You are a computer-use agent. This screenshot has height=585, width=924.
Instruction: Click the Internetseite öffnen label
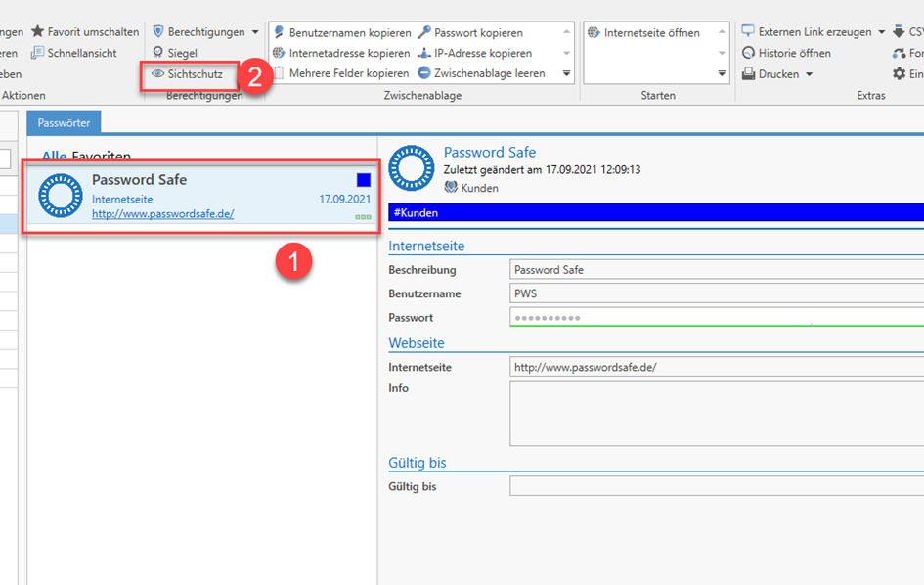652,32
